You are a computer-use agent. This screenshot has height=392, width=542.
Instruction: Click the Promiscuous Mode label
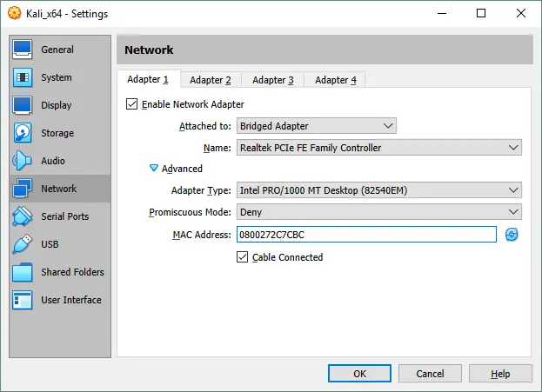190,212
